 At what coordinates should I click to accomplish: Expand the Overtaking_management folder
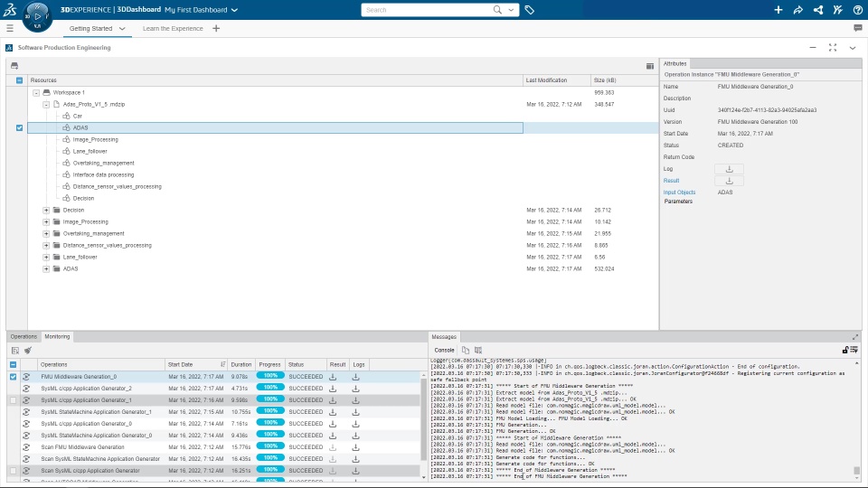click(46, 233)
